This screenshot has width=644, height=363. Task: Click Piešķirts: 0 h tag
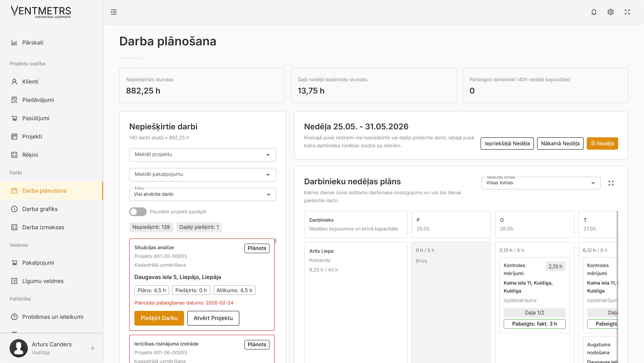click(191, 290)
